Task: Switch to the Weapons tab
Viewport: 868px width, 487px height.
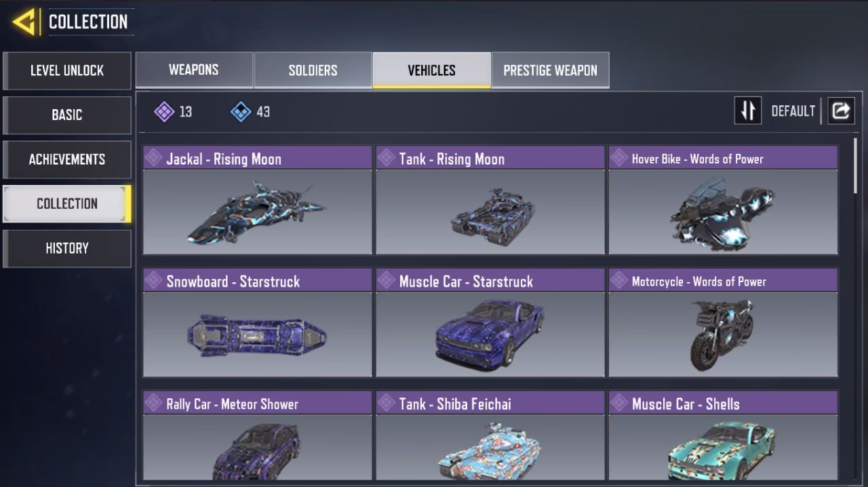Action: tap(194, 70)
